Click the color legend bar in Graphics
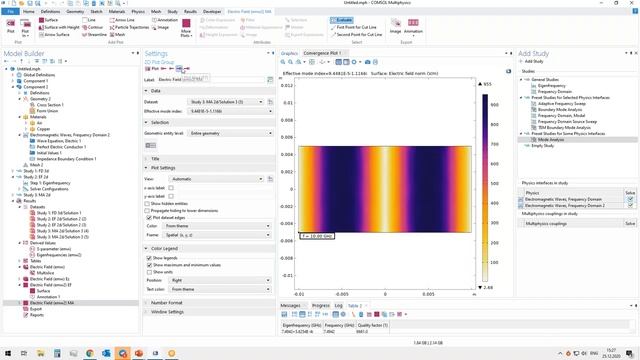 click(x=485, y=188)
